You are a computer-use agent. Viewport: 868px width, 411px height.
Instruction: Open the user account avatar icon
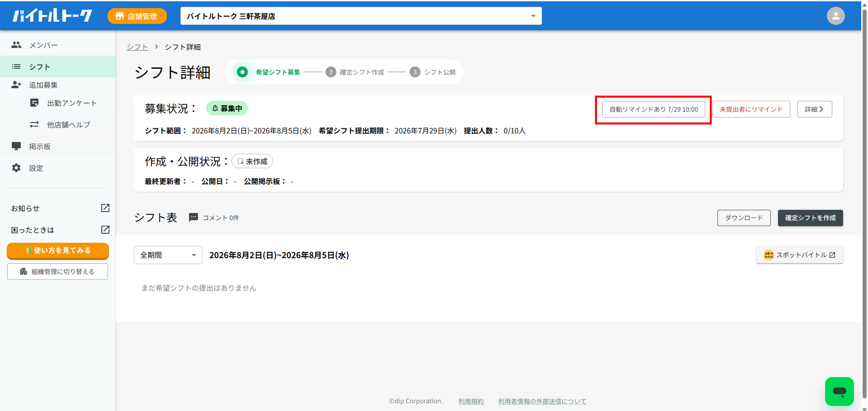pos(835,16)
